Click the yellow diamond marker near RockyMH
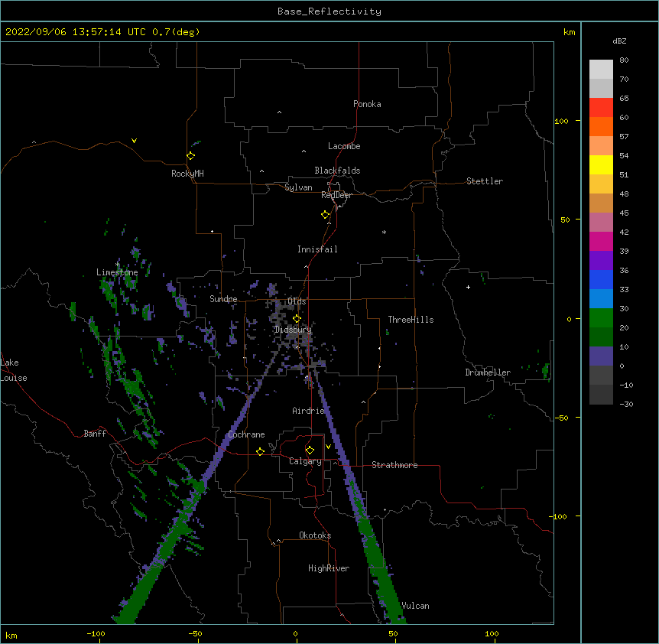 191,156
